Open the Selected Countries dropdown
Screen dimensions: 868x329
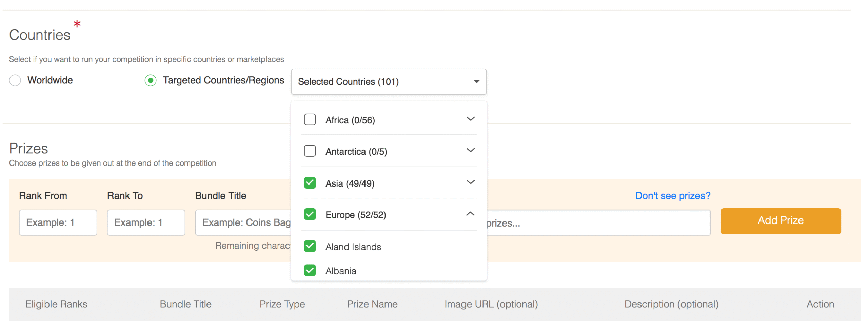(x=388, y=82)
